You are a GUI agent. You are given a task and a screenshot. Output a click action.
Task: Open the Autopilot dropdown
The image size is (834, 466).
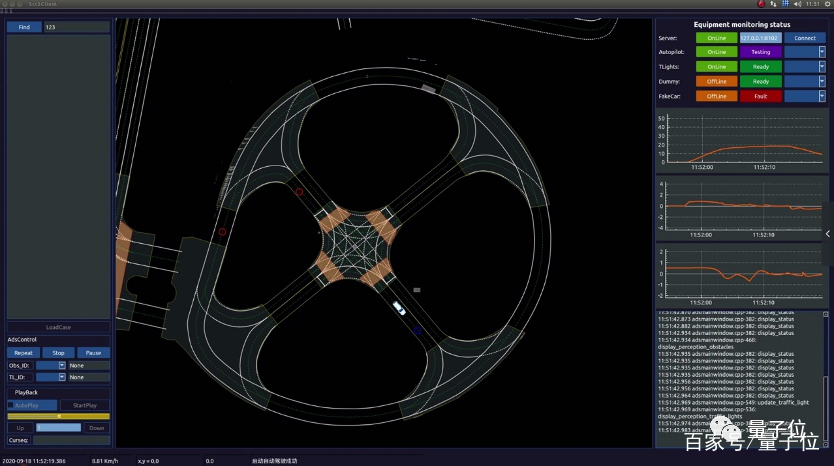click(804, 51)
